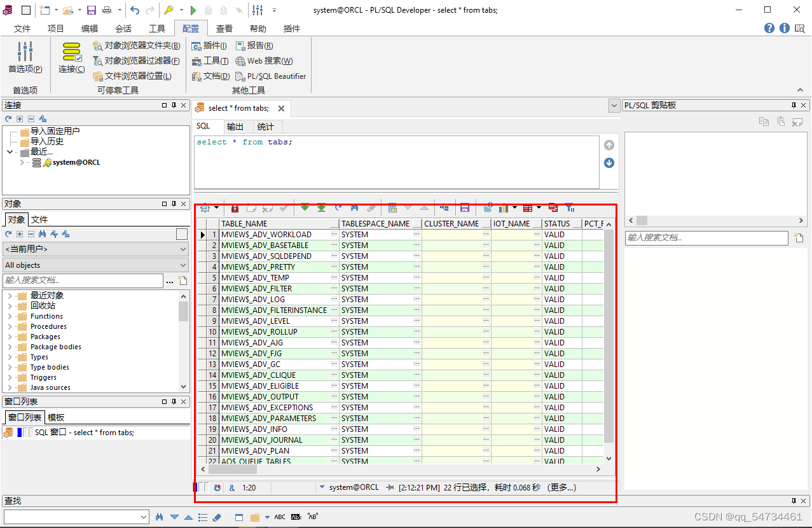Open the 查看 ribbon tab
The image size is (812, 528).
coord(224,29)
